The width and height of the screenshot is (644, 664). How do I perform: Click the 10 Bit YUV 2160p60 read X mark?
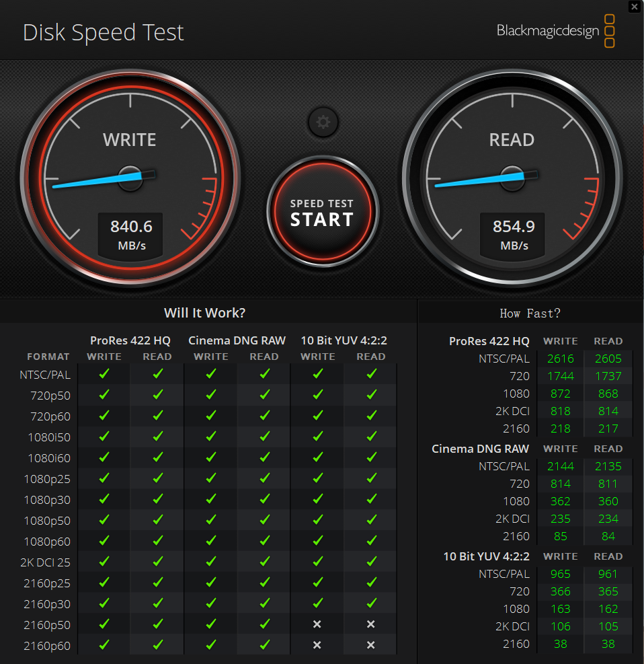pyautogui.click(x=370, y=645)
